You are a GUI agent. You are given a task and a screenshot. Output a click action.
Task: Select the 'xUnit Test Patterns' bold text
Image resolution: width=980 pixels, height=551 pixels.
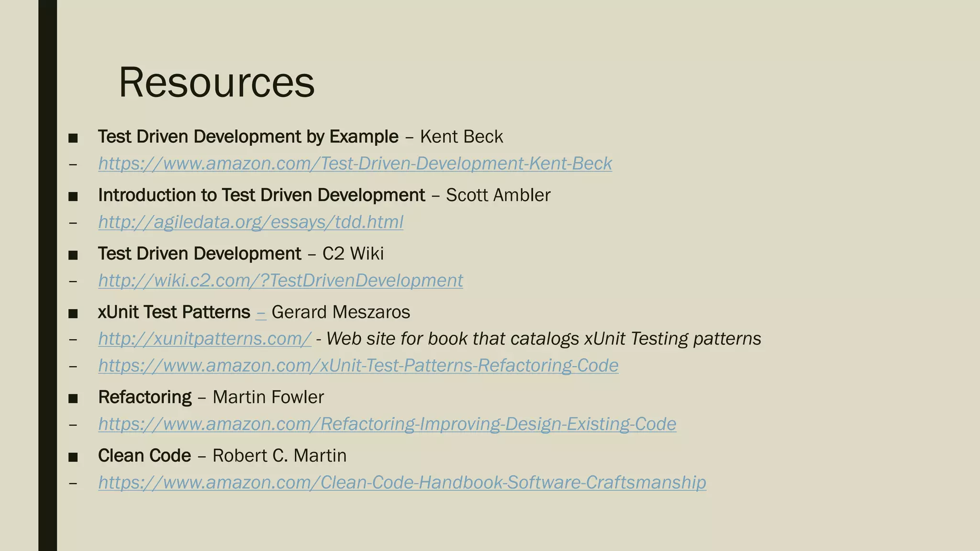tap(174, 312)
